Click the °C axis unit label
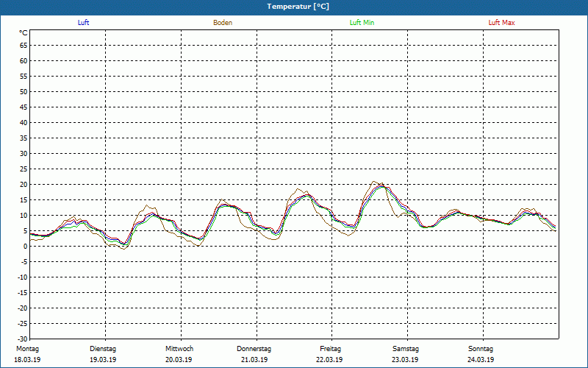 (24, 33)
